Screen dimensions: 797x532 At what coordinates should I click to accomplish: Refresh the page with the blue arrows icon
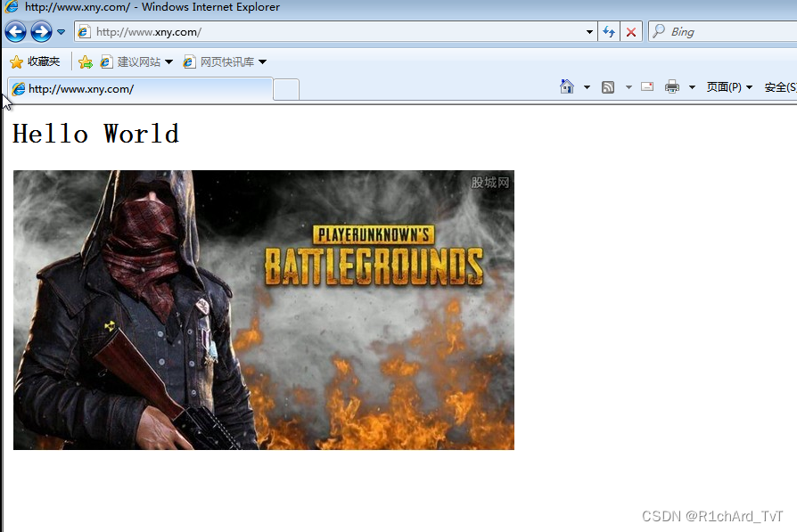pos(608,32)
